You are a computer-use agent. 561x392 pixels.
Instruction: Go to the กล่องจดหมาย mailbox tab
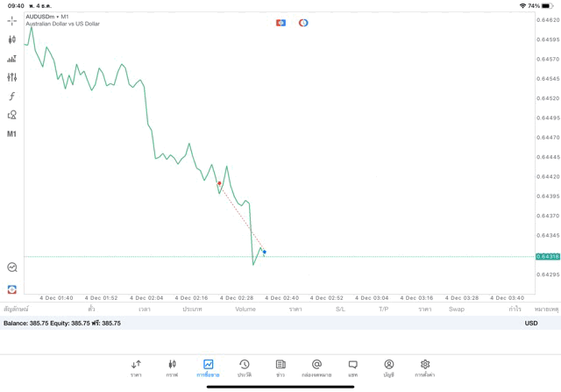click(316, 368)
